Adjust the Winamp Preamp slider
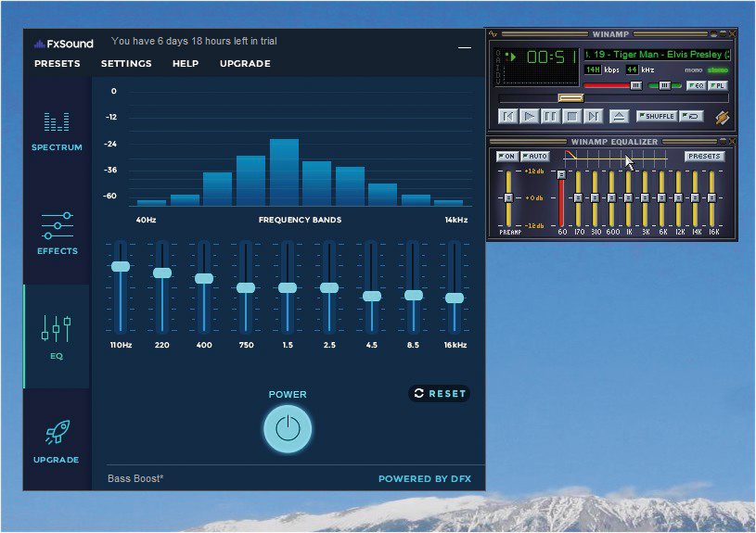Image resolution: width=756 pixels, height=533 pixels. coord(508,198)
